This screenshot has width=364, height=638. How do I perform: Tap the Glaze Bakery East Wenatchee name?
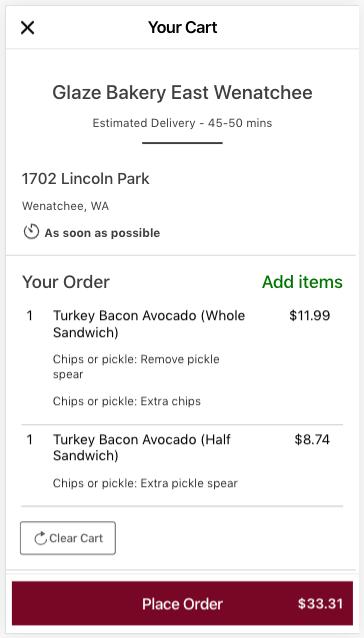pyautogui.click(x=182, y=92)
